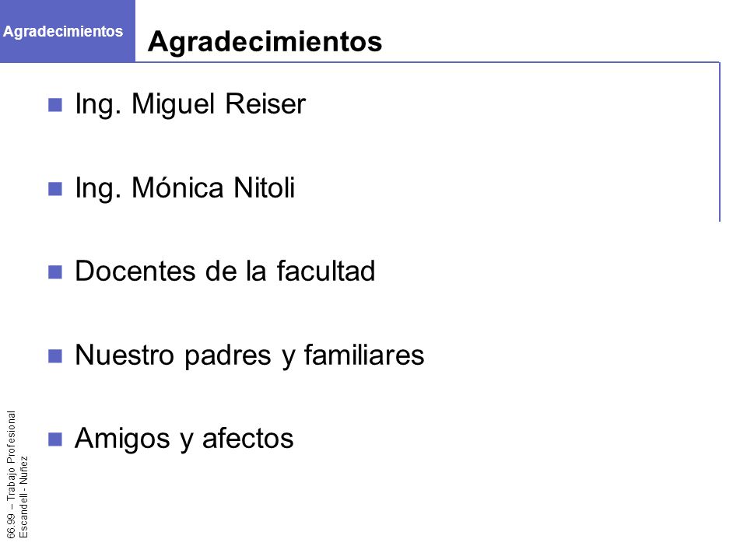Screen dimensions: 747x560
Task: Click the bullet square beside Ing. Mónica Nitoli
Action: click(55, 189)
